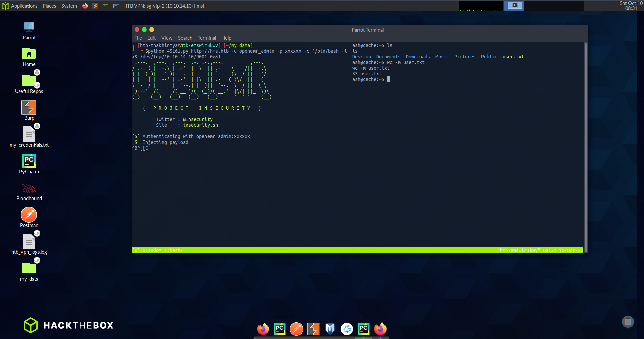Open the clipboard button at bottom right
Viewport: 644px width, 339px height.
coord(628,322)
